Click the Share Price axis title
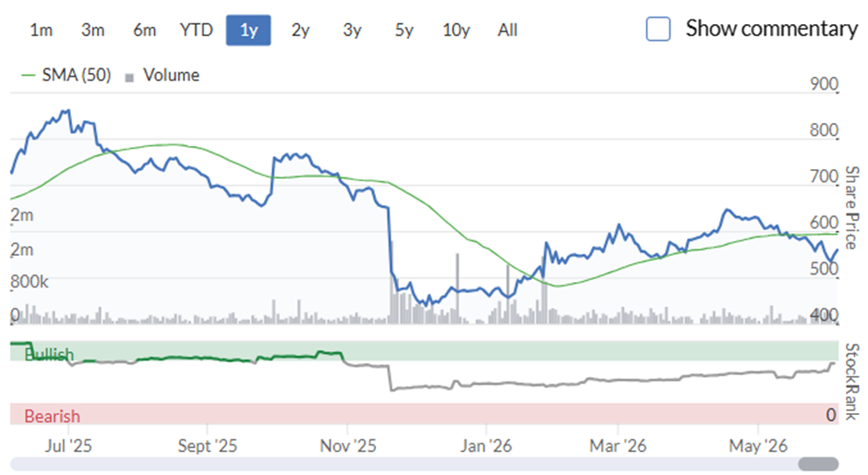Image resolution: width=868 pixels, height=475 pixels. pyautogui.click(x=852, y=207)
